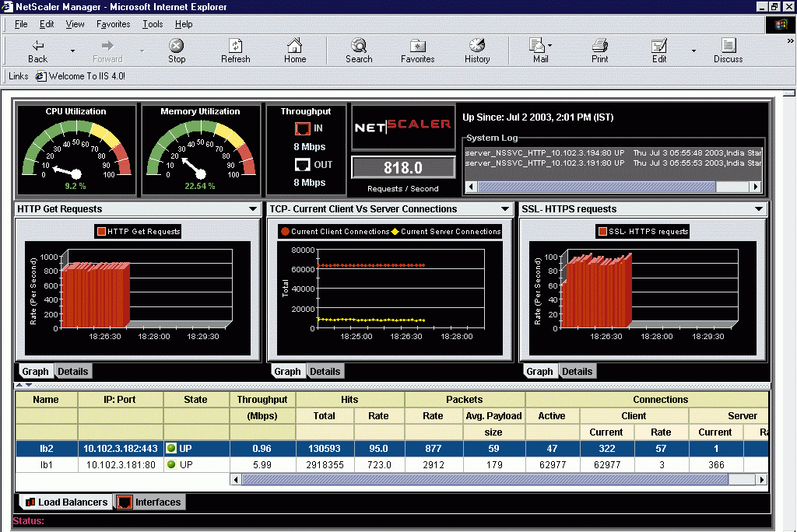Open the Discuss toolbar icon
This screenshot has width=797, height=532.
(729, 45)
